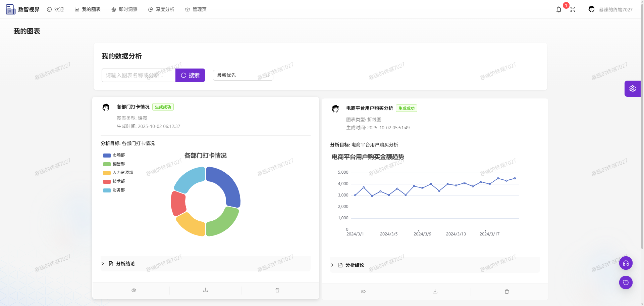Enter fullscreen mode via the expand icon

pyautogui.click(x=573, y=9)
